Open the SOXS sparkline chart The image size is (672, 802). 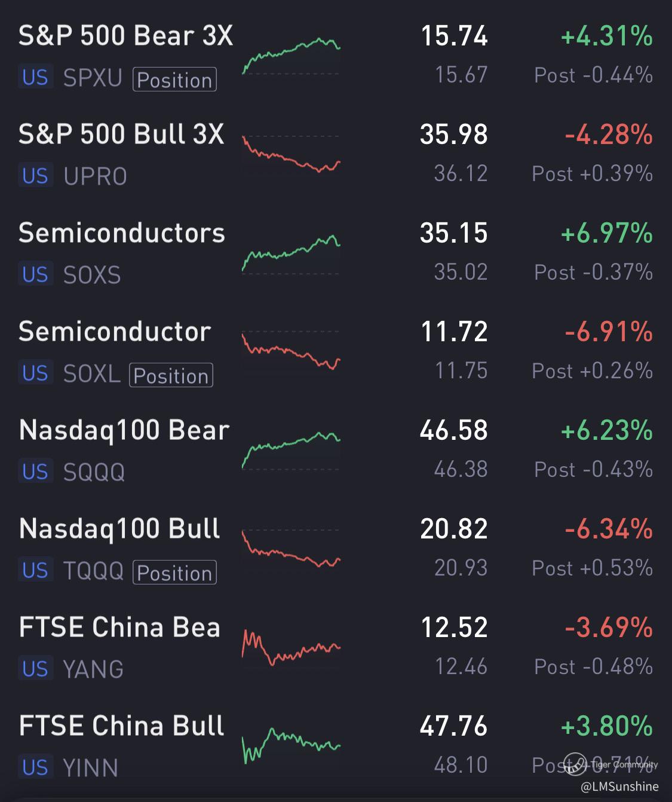tap(291, 253)
